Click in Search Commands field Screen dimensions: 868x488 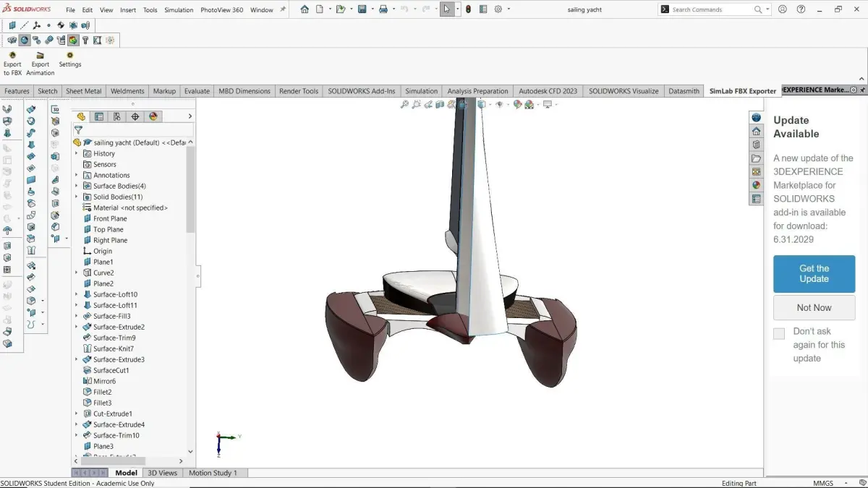click(710, 9)
